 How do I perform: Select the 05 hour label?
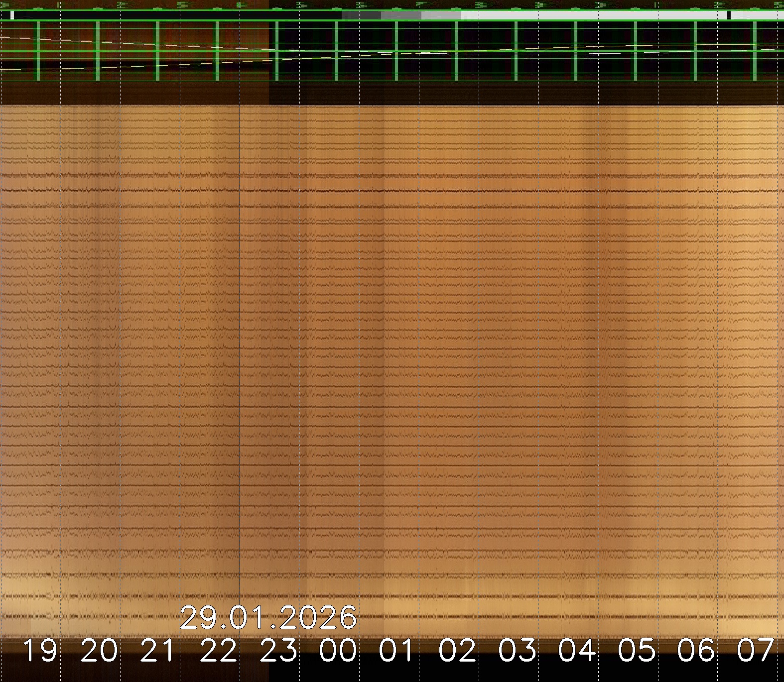pyautogui.click(x=637, y=651)
